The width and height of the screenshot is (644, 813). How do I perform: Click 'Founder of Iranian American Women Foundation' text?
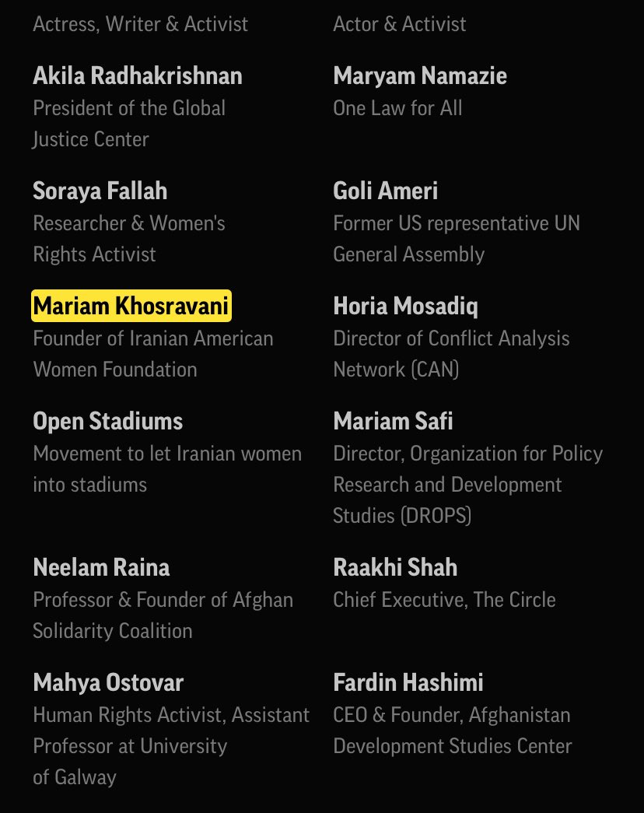coord(153,353)
